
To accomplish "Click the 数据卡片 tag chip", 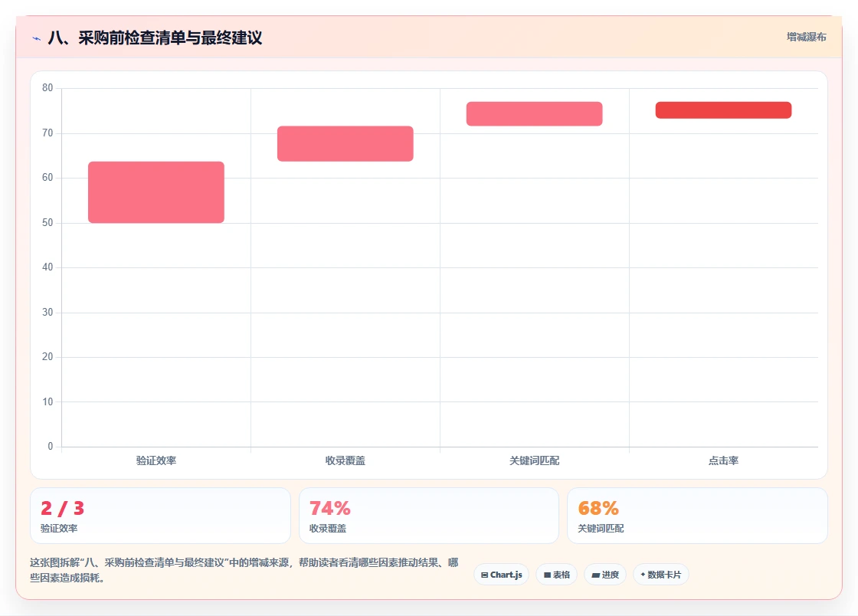I will [661, 575].
